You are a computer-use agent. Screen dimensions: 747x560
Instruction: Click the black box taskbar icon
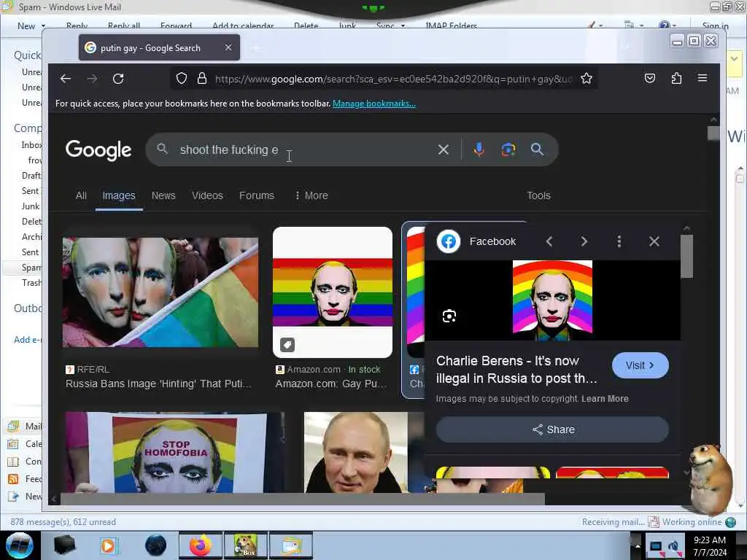tap(64, 545)
